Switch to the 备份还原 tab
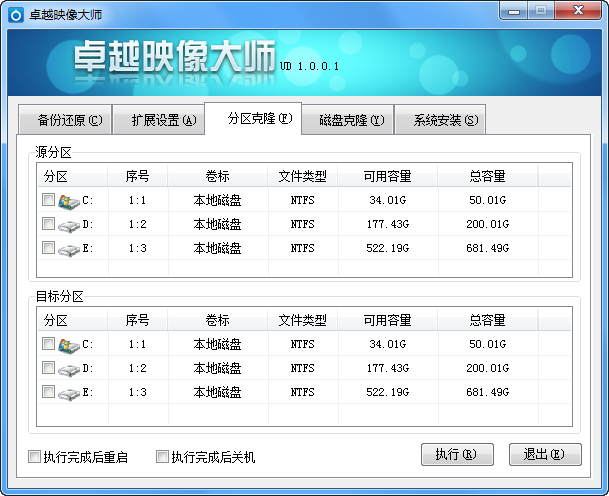The image size is (609, 496). (x=62, y=121)
